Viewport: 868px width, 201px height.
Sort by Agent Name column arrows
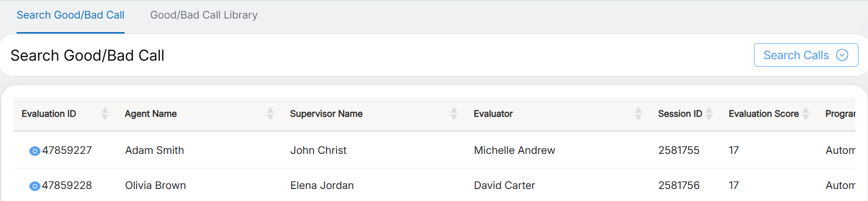coord(270,114)
